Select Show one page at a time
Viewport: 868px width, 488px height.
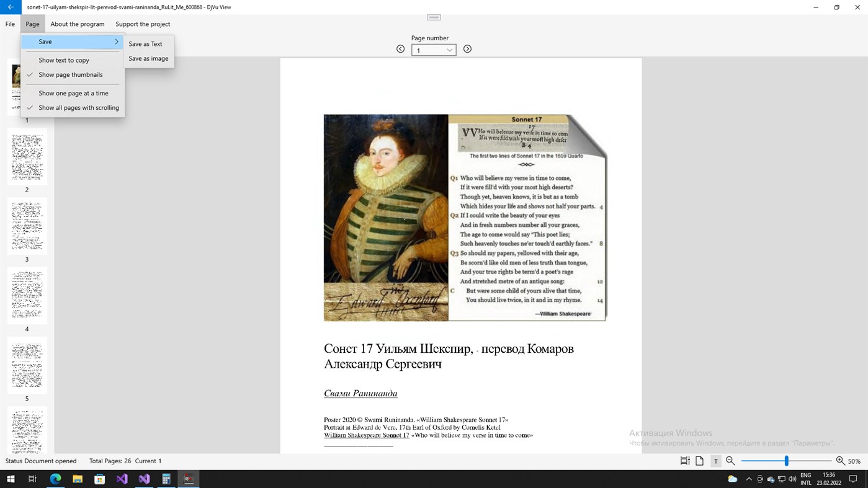tap(73, 93)
